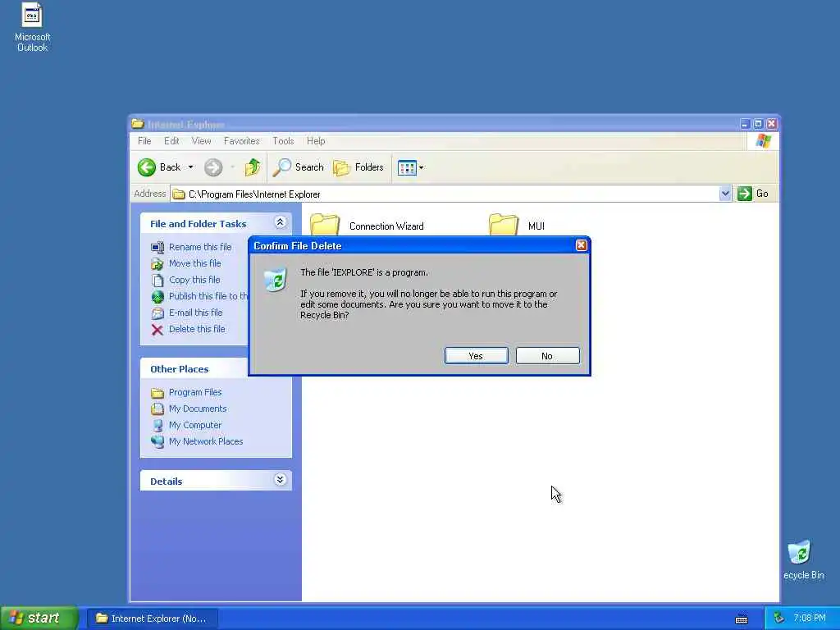Click Delete this file link
Viewport: 840px width, 630px height.
pyautogui.click(x=197, y=329)
